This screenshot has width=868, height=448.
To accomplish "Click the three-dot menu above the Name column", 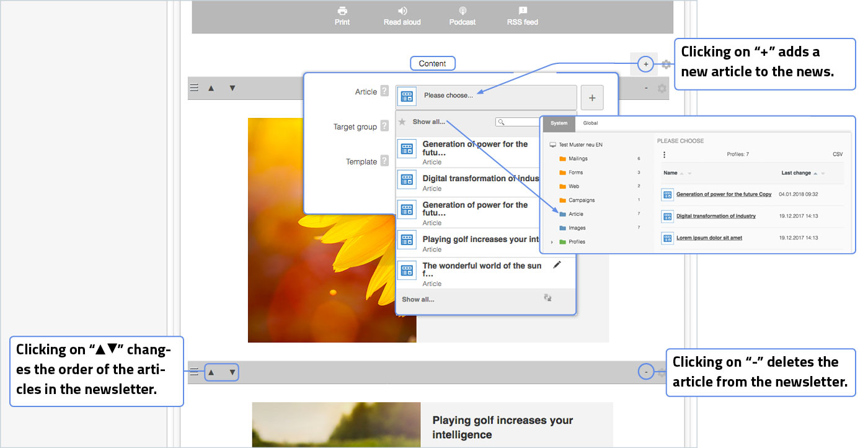I will (x=664, y=155).
